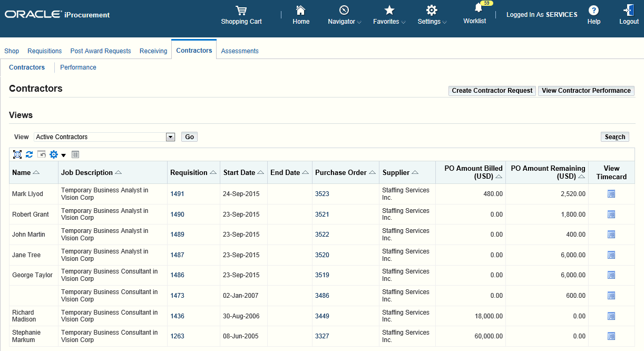Click the Logout icon
Viewport: 644px width, 351px height.
coord(629,11)
